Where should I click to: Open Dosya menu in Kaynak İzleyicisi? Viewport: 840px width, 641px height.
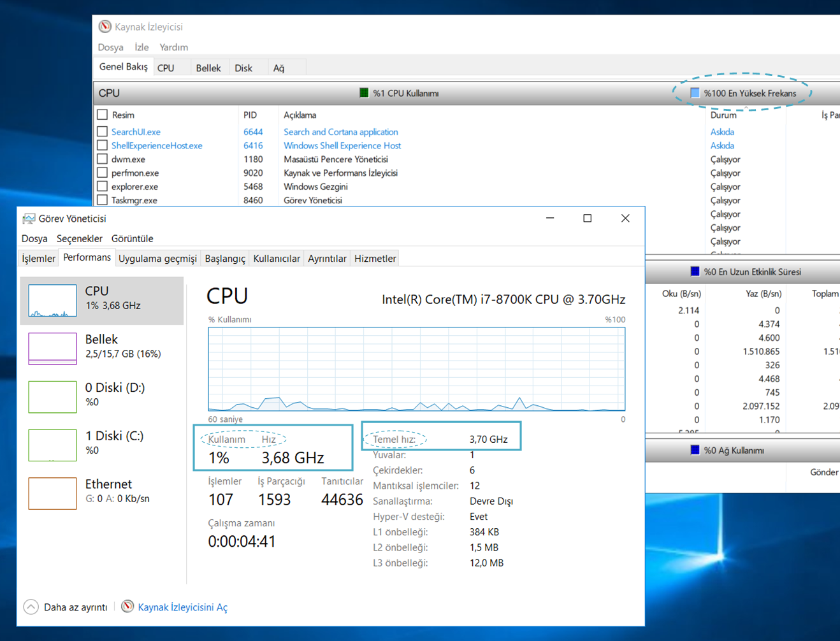[x=110, y=47]
